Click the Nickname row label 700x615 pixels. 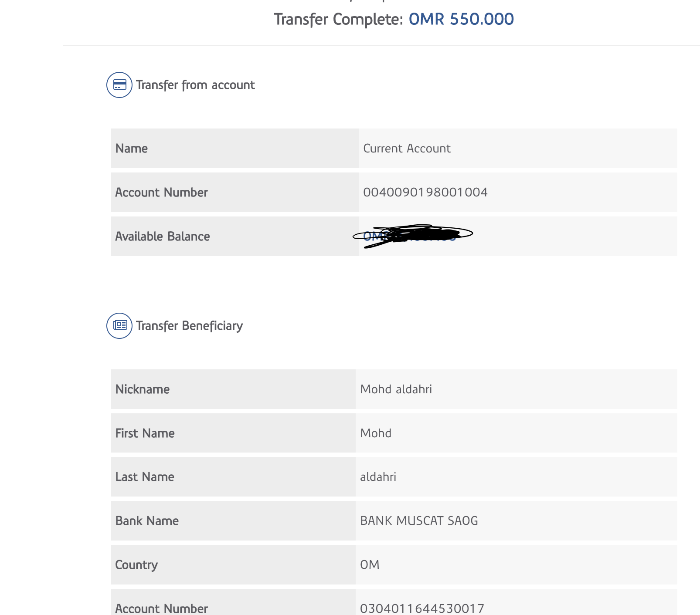point(143,389)
